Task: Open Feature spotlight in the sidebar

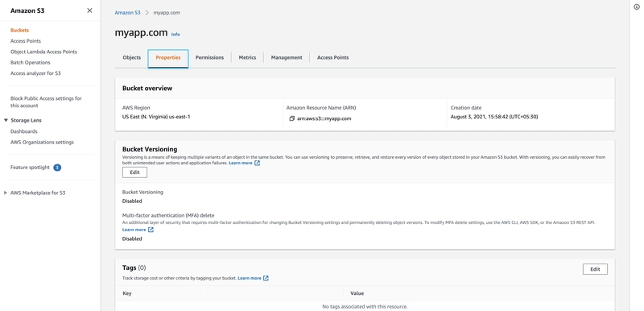Action: tap(30, 168)
